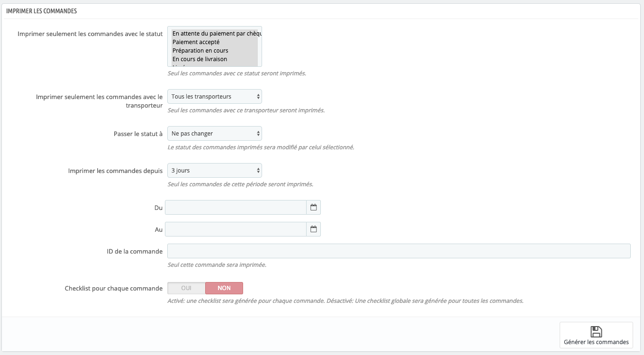The width and height of the screenshot is (644, 355).
Task: Click the stepper arrows on 'Tous les transporteurs'
Action: coord(257,96)
